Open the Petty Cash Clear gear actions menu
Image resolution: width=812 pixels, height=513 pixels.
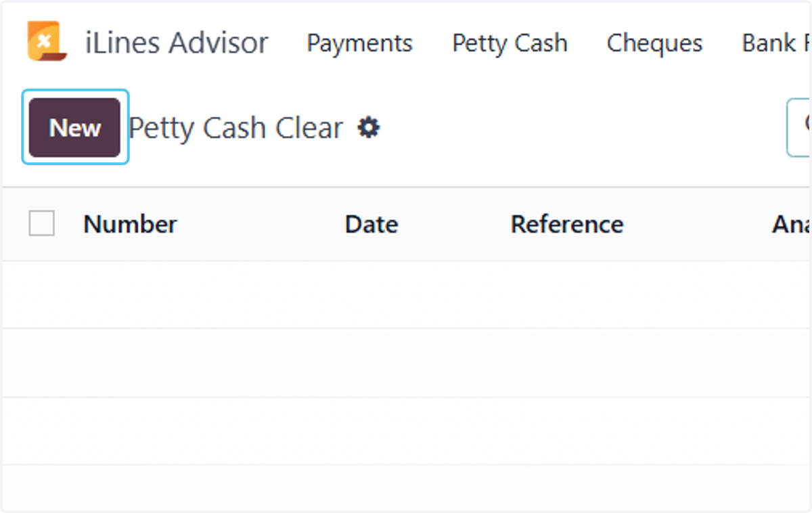(369, 127)
